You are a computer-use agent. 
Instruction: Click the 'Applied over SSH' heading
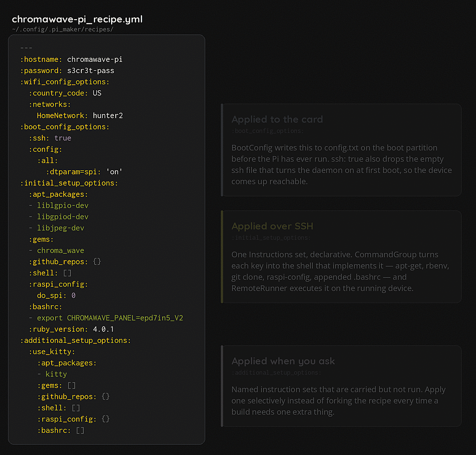coord(272,226)
